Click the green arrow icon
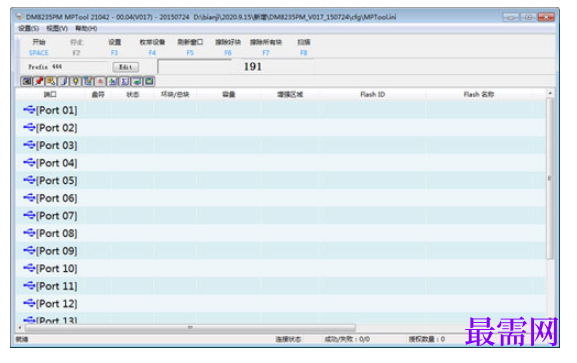Image resolution: width=577 pixels, height=363 pixels. pyautogui.click(x=137, y=81)
